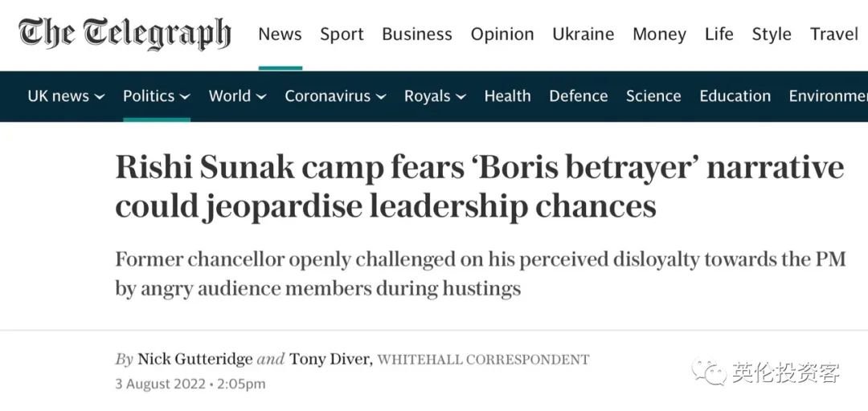
Task: Open the Royals dropdown chevron
Action: point(461,97)
